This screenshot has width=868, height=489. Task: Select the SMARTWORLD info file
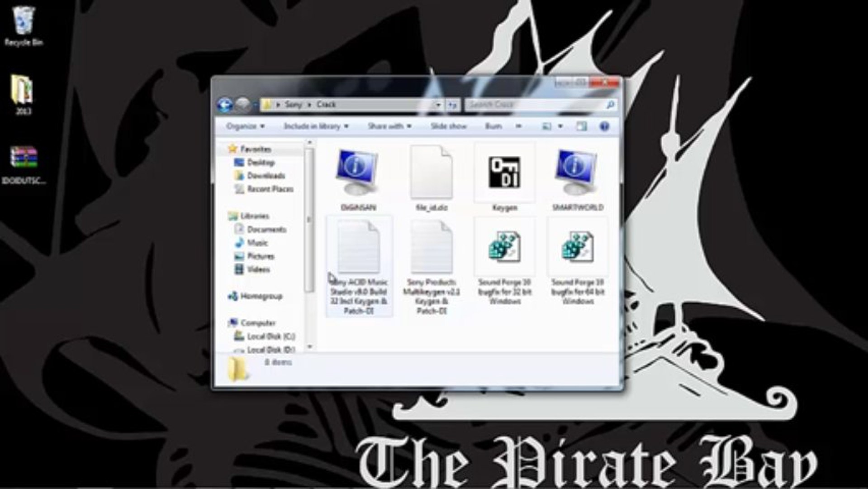[577, 178]
